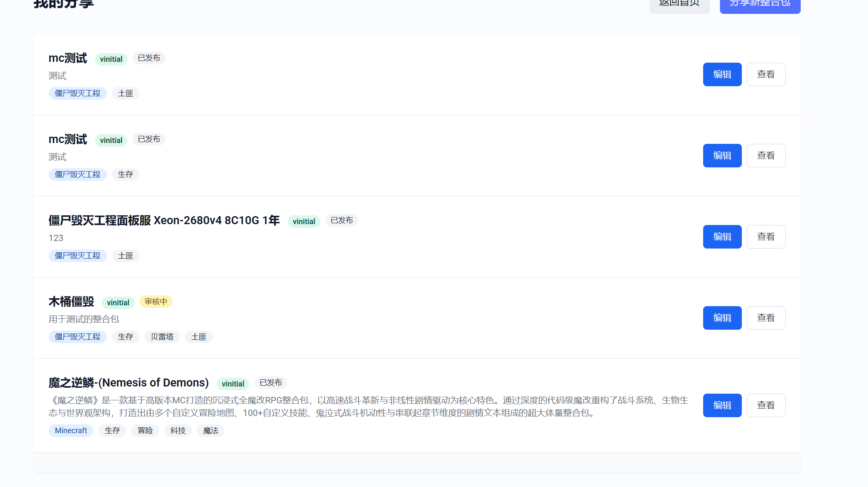Screen dimensions: 868x487
Task: Edit the 木桶僵毁 entry
Action: point(722,318)
